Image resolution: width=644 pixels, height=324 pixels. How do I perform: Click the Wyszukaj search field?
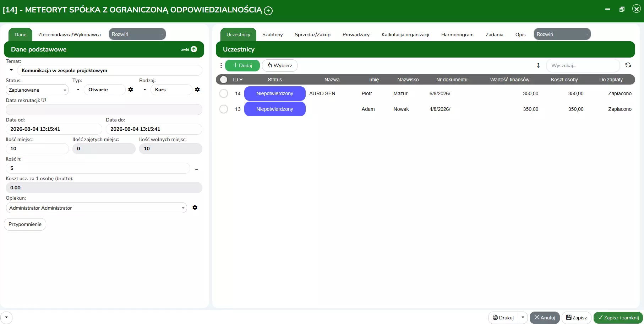click(x=583, y=65)
